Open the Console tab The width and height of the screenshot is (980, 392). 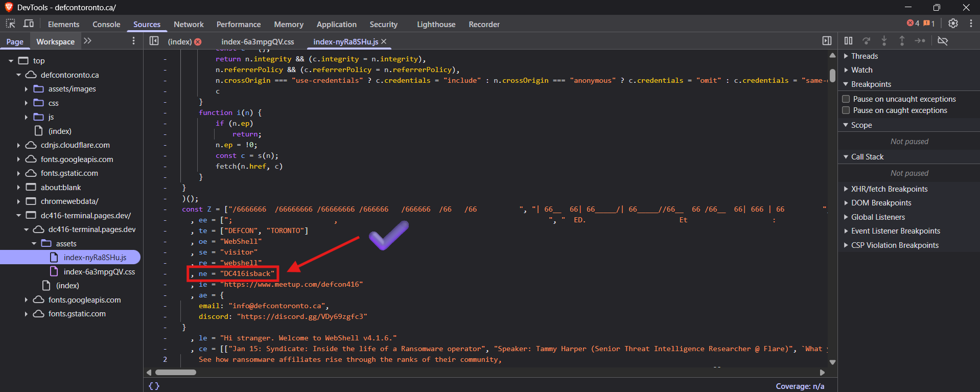(106, 24)
